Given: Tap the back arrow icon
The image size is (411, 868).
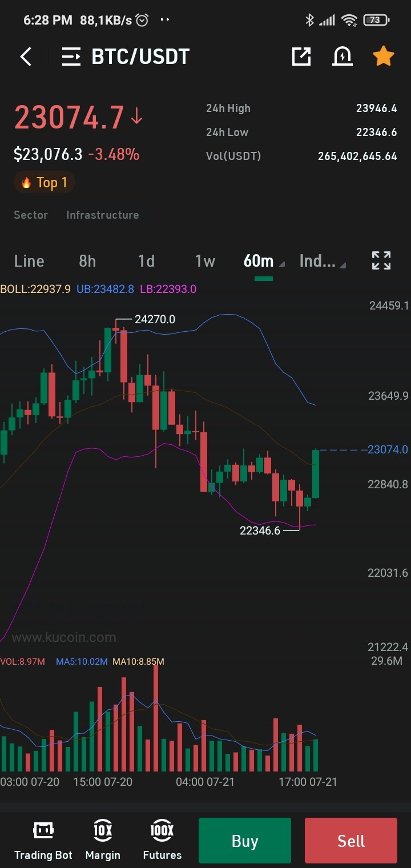Looking at the screenshot, I should tap(26, 57).
